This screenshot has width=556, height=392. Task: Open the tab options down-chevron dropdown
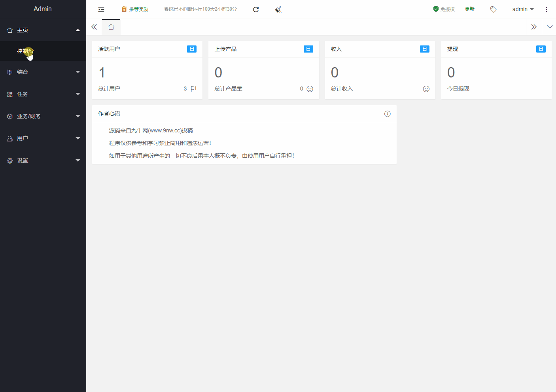pos(550,27)
